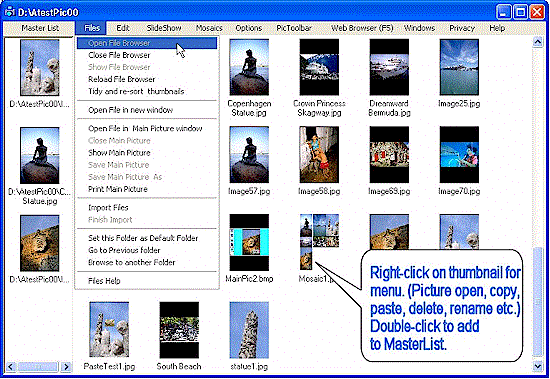The image size is (550, 379).
Task: Select Master List mermaid statue thumbnail
Action: click(x=40, y=155)
